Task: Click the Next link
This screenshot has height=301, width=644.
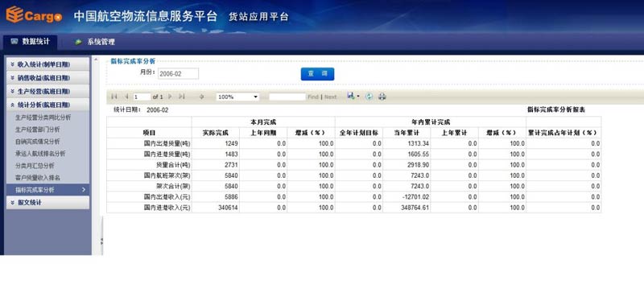Action: pyautogui.click(x=330, y=97)
